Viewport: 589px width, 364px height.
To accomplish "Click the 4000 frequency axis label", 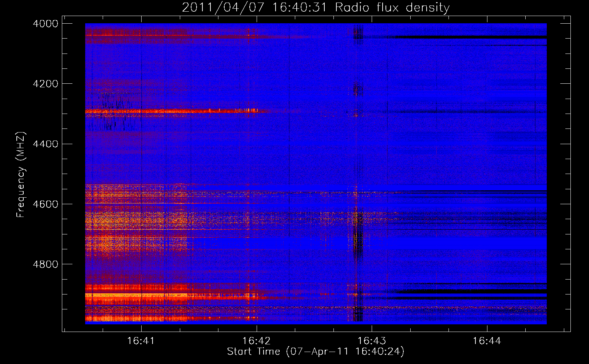I will point(46,24).
